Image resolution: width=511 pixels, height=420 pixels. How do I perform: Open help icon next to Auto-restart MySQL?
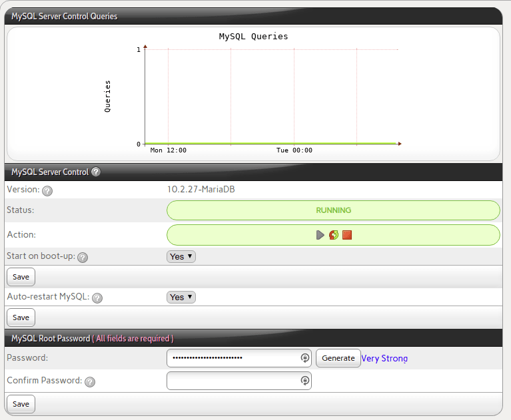click(x=97, y=298)
